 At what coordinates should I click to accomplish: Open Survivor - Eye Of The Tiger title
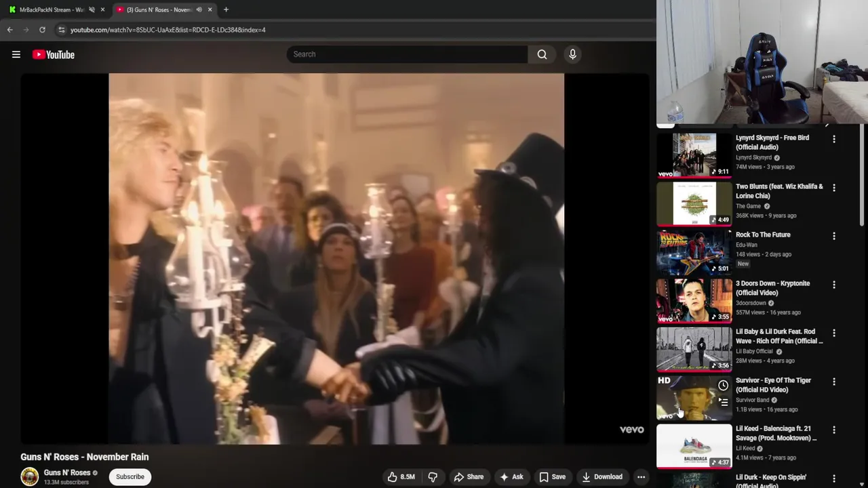tap(773, 385)
